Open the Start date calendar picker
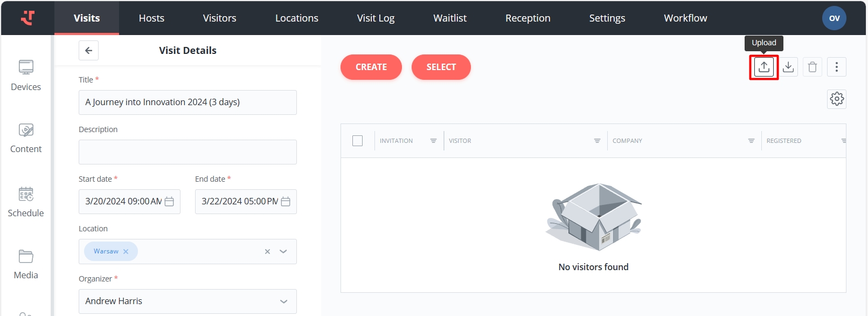This screenshot has height=316, width=868. pos(169,202)
